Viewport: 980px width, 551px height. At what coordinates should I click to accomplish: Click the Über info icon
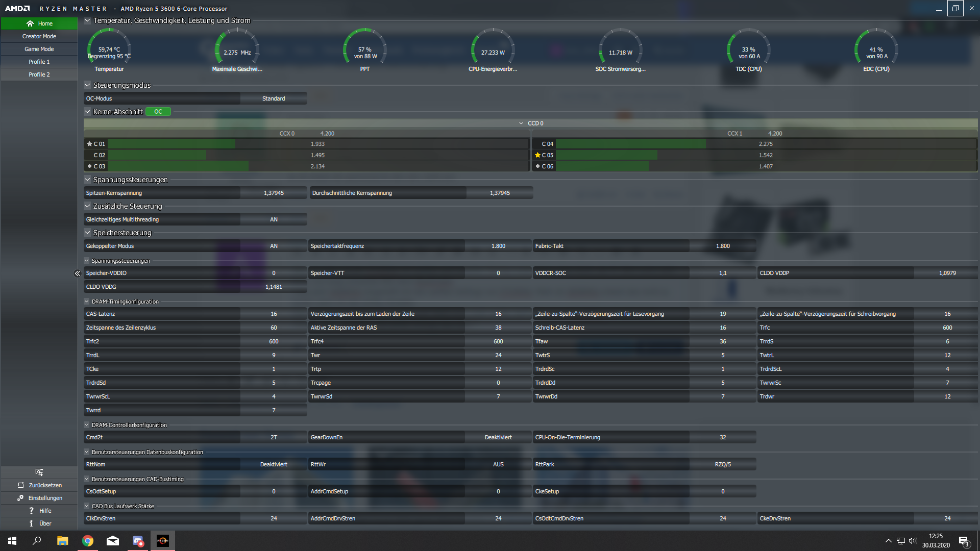coord(31,523)
